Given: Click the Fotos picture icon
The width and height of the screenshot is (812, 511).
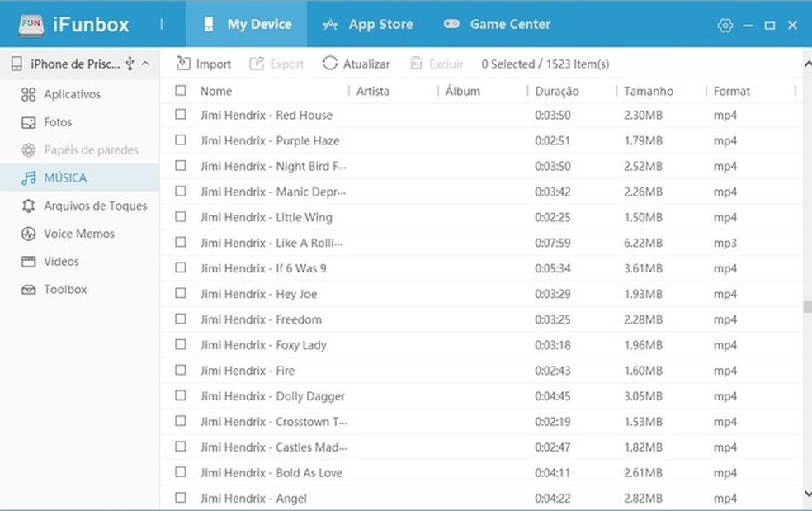Looking at the screenshot, I should 29,122.
